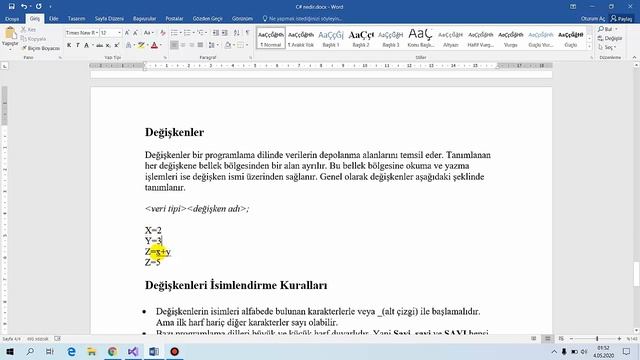Decrease paragraph indent

tap(216, 33)
